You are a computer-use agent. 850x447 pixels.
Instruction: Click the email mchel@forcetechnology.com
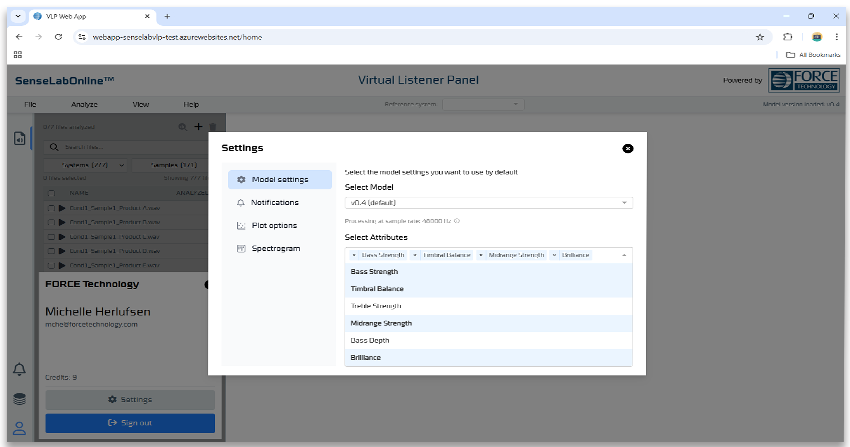tap(91, 325)
